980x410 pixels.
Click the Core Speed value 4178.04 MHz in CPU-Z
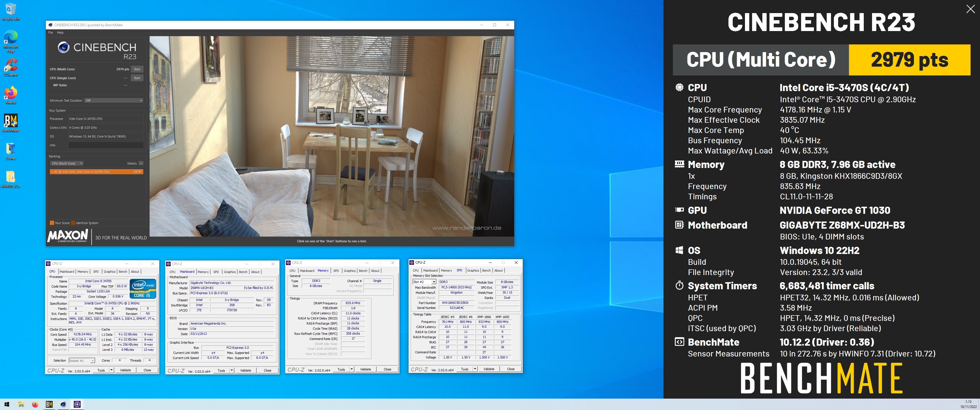point(83,334)
